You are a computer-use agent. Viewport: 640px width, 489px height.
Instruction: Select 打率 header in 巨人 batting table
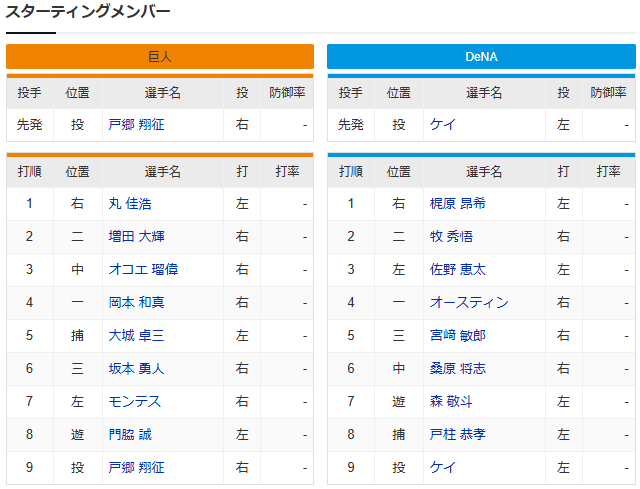pos(287,172)
